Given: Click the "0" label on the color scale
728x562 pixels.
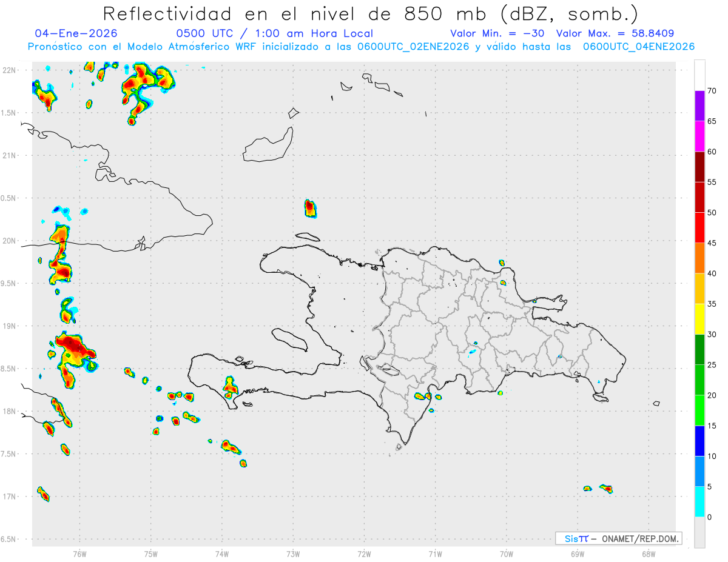Looking at the screenshot, I should (x=709, y=517).
